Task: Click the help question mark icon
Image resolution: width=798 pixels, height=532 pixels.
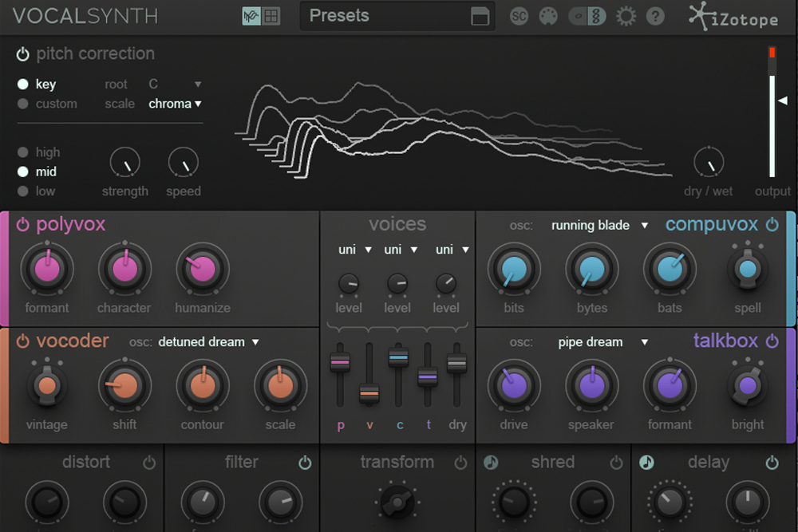Action: coord(655,16)
